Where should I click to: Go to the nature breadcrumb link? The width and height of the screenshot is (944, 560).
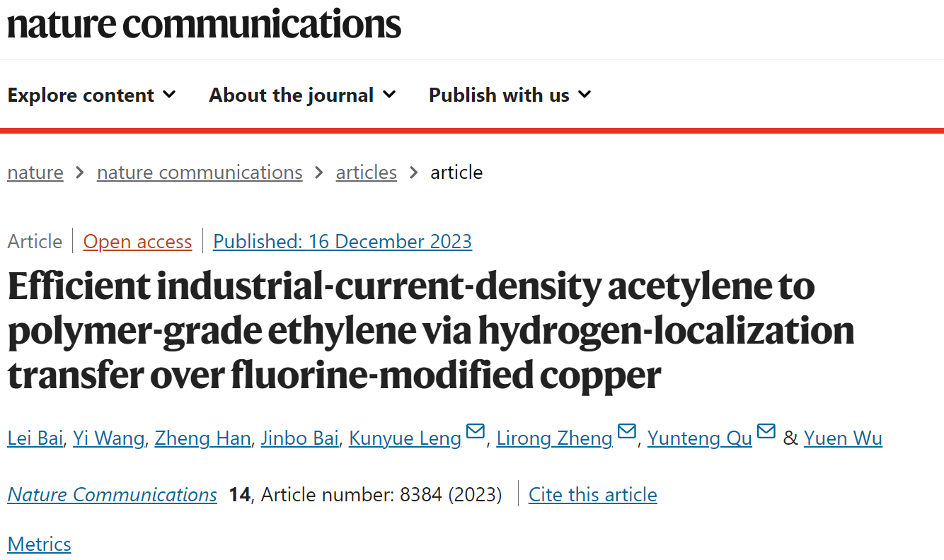(35, 173)
